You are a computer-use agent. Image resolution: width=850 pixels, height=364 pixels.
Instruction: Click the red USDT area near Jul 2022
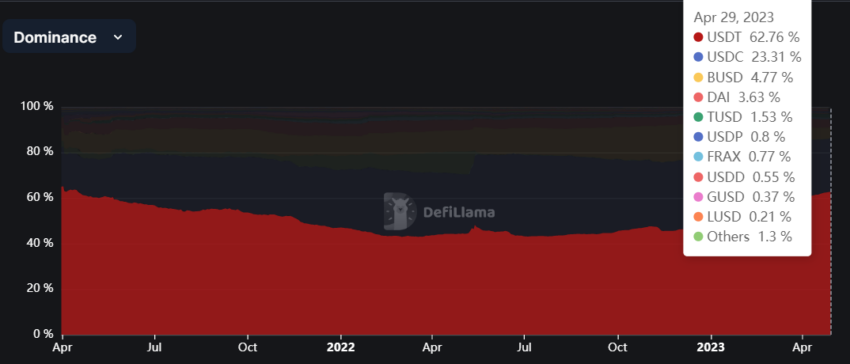pos(524,288)
